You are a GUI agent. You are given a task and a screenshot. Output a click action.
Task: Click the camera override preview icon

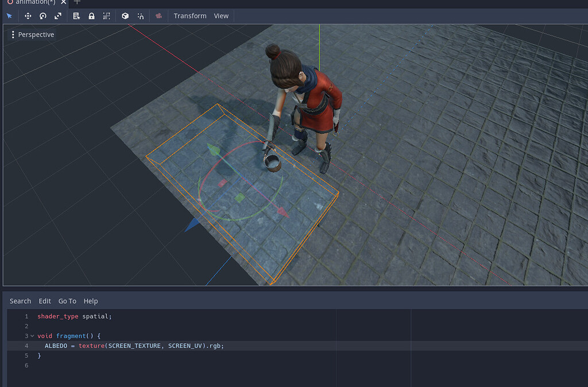158,16
